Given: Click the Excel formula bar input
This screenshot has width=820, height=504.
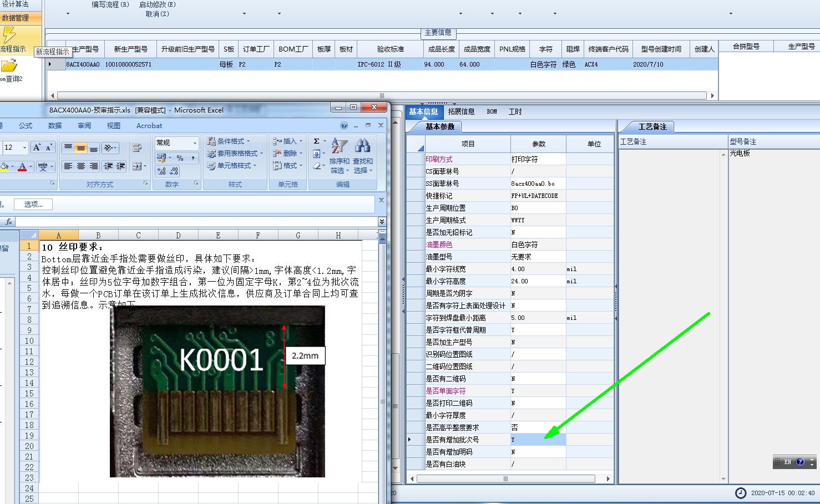Looking at the screenshot, I should 196,221.
